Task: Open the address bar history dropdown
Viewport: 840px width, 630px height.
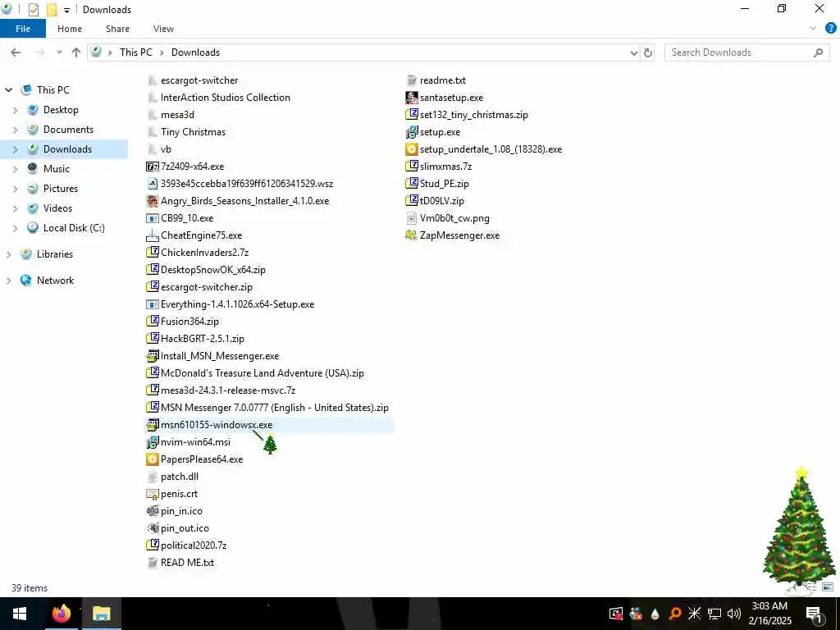Action: pos(634,52)
